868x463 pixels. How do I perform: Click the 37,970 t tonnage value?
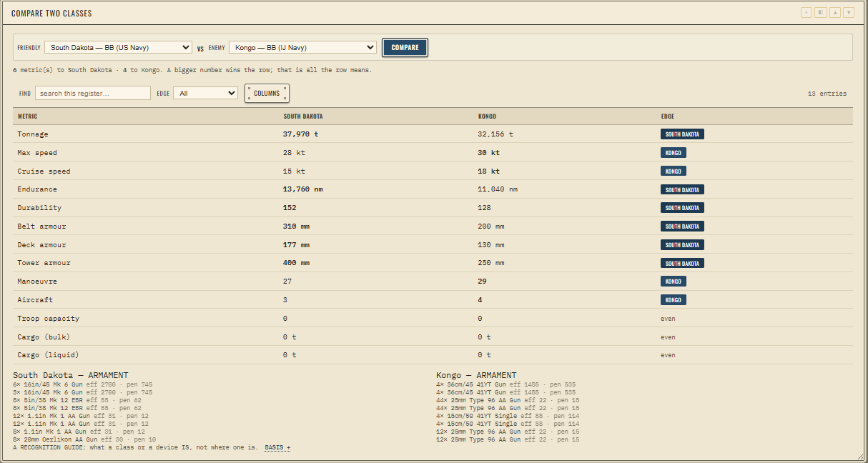tap(301, 134)
